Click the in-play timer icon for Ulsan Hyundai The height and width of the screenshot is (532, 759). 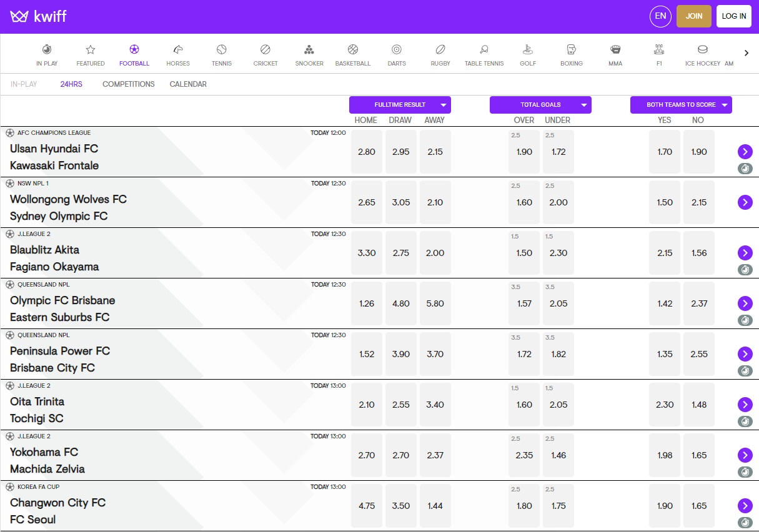coord(745,169)
